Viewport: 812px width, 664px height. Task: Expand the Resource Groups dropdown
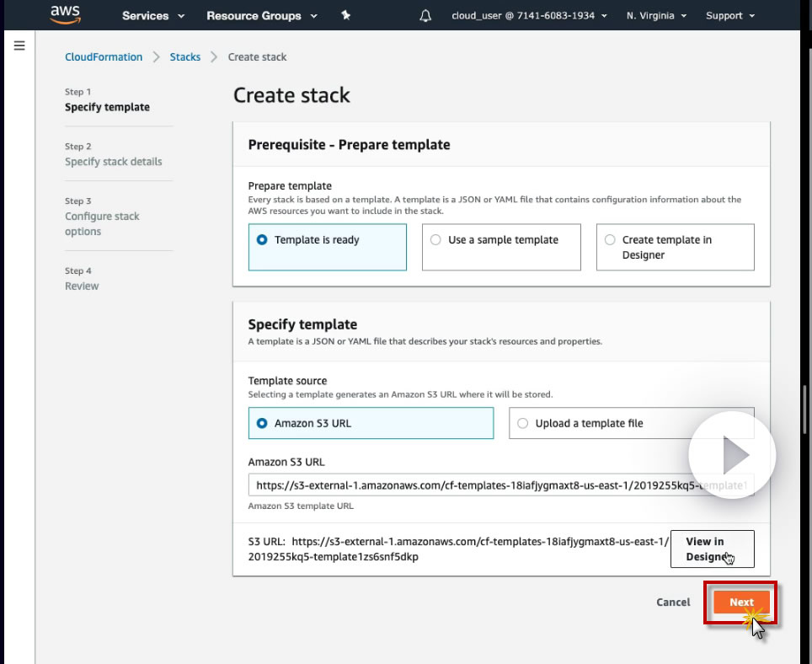pyautogui.click(x=262, y=15)
